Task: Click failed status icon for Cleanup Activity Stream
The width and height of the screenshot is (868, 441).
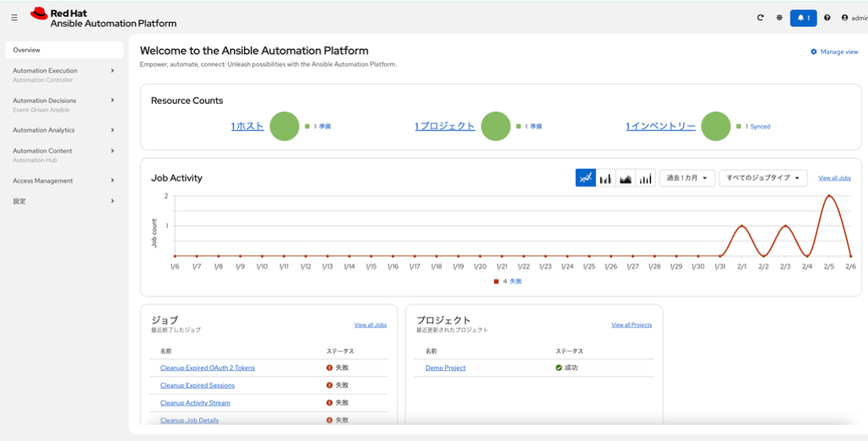Action: point(329,403)
